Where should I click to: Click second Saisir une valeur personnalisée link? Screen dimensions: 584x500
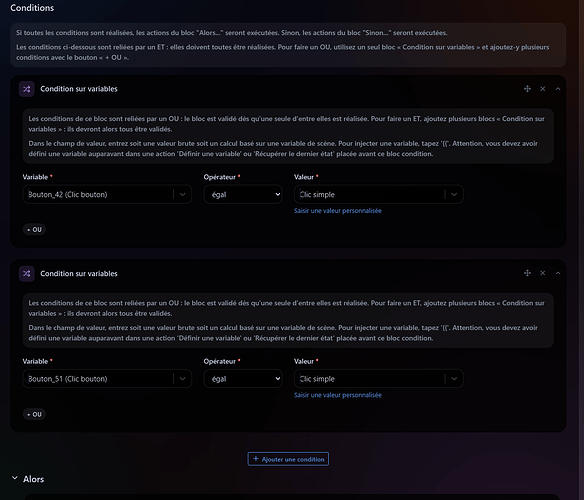tap(338, 395)
